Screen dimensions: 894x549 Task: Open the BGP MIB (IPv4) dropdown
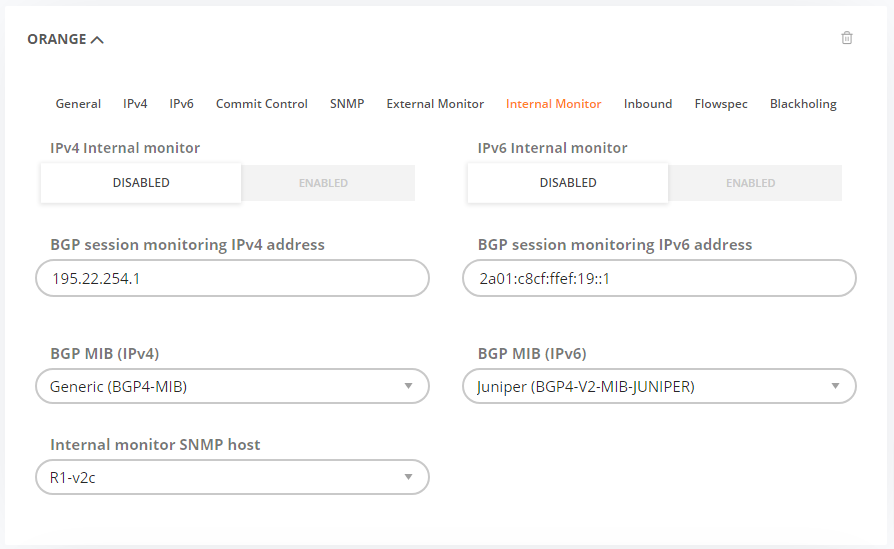232,386
